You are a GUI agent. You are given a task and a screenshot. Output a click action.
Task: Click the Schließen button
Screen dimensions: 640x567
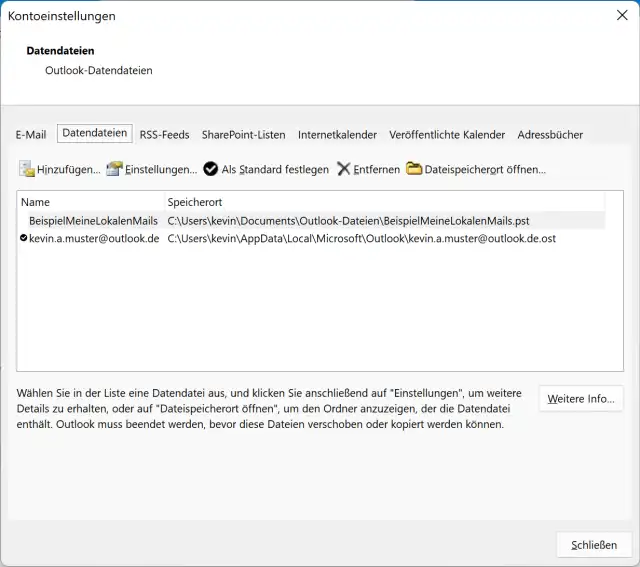(594, 545)
